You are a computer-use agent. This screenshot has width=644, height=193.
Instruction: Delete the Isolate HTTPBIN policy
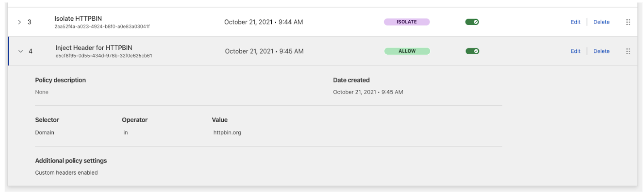[x=601, y=22]
